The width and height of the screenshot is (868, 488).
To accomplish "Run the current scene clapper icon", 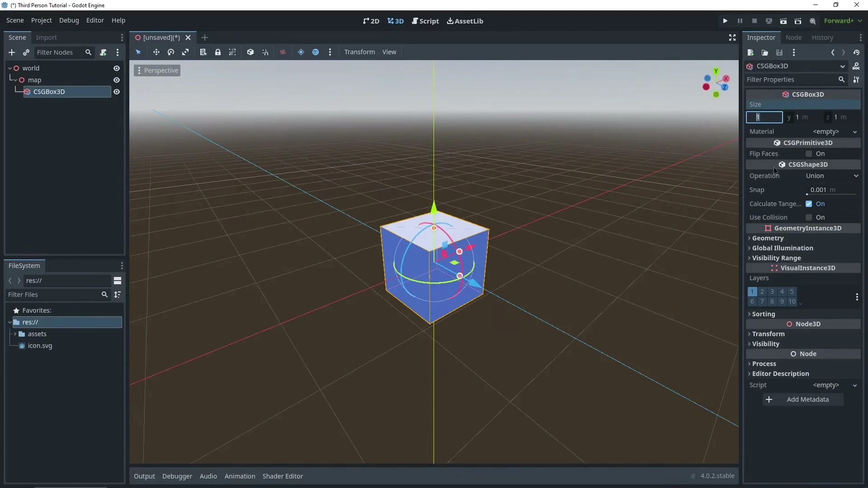I will (783, 21).
